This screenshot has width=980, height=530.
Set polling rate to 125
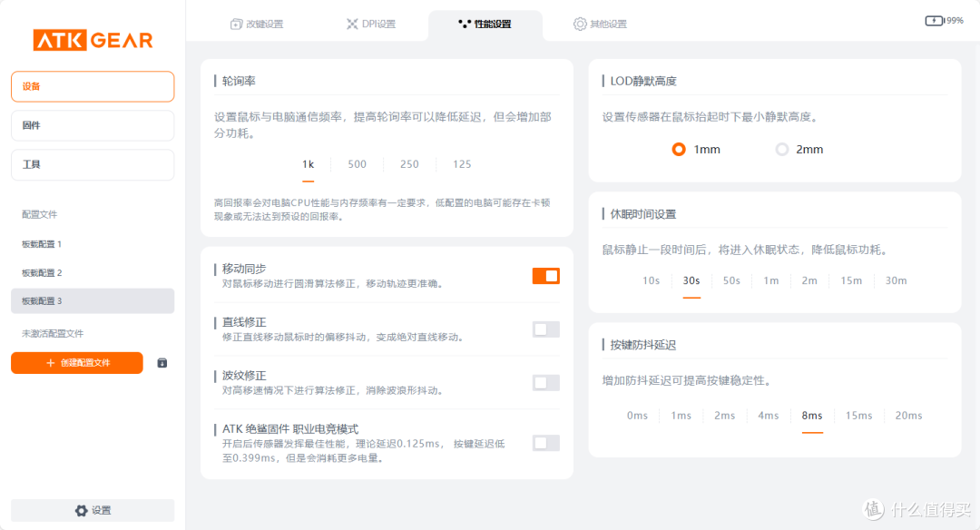(462, 164)
